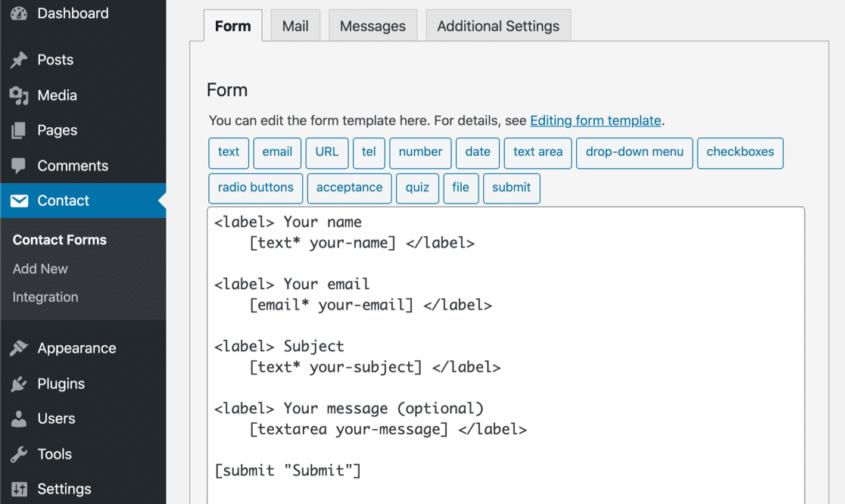This screenshot has width=845, height=504.
Task: Open the Dashboard menu
Action: coord(73,14)
